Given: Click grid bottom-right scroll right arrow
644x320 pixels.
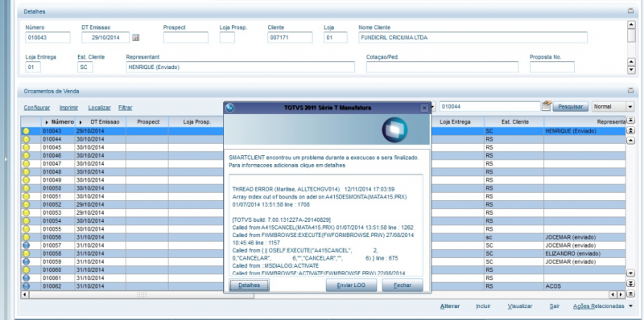Looking at the screenshot, I should pyautogui.click(x=621, y=294).
